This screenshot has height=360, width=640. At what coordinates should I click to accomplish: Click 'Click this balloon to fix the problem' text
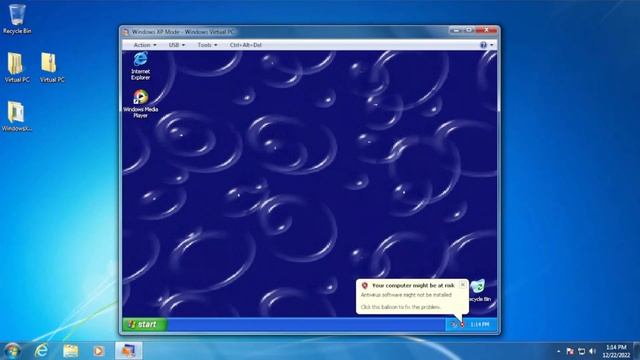pos(400,307)
